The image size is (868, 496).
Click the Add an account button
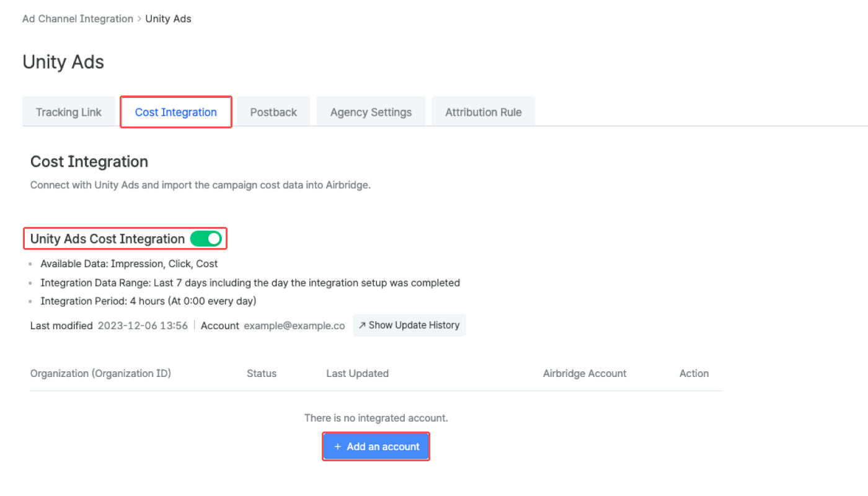(x=376, y=446)
